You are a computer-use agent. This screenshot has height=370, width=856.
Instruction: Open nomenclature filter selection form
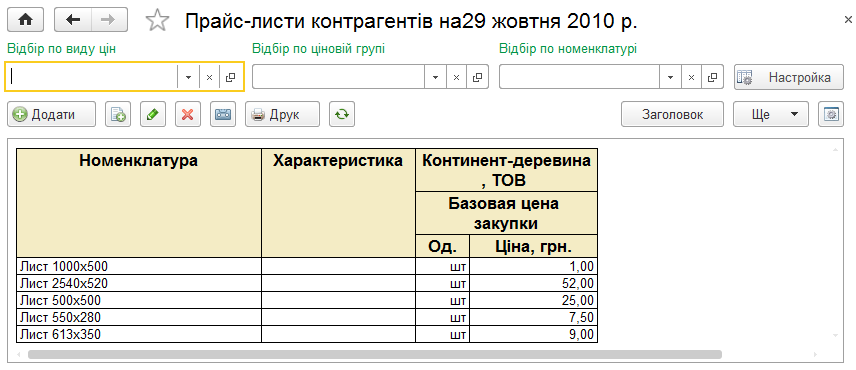click(713, 77)
